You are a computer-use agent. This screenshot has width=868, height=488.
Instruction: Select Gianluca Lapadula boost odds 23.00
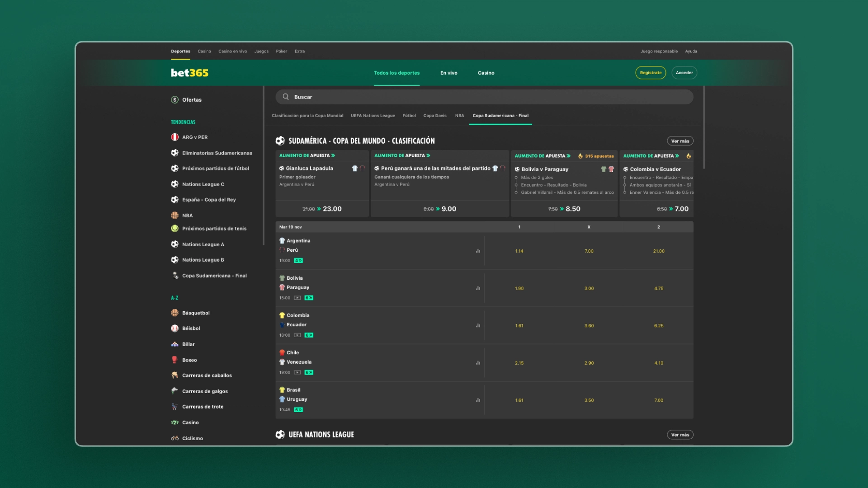point(322,209)
